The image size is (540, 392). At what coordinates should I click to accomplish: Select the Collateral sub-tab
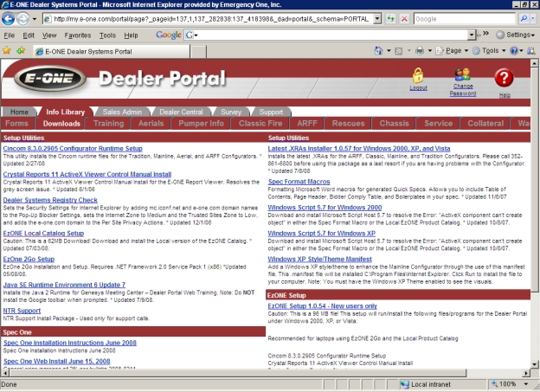[485, 124]
